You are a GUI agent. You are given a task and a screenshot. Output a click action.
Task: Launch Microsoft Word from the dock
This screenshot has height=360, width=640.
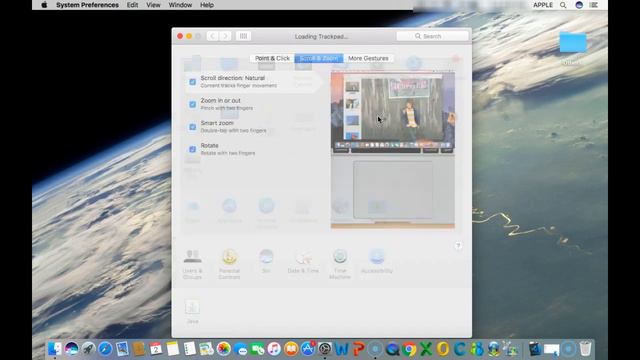(x=342, y=349)
